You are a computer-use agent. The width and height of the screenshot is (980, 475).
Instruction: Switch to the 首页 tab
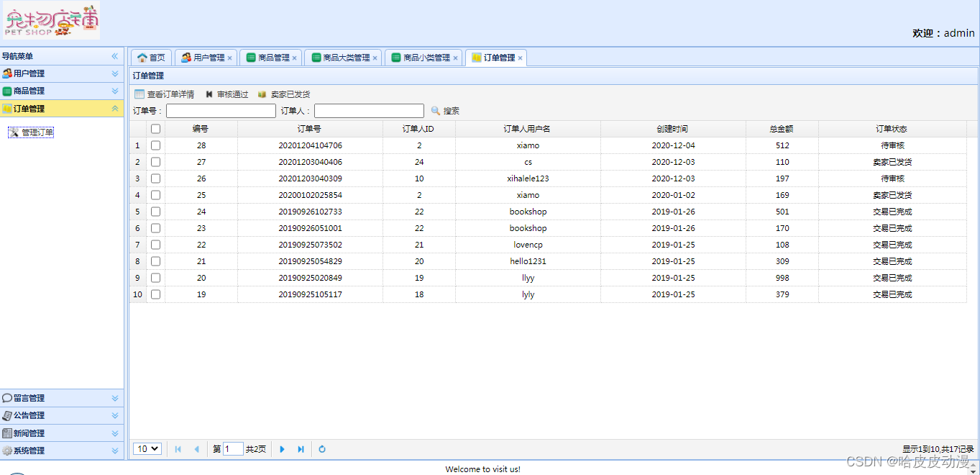click(x=151, y=58)
